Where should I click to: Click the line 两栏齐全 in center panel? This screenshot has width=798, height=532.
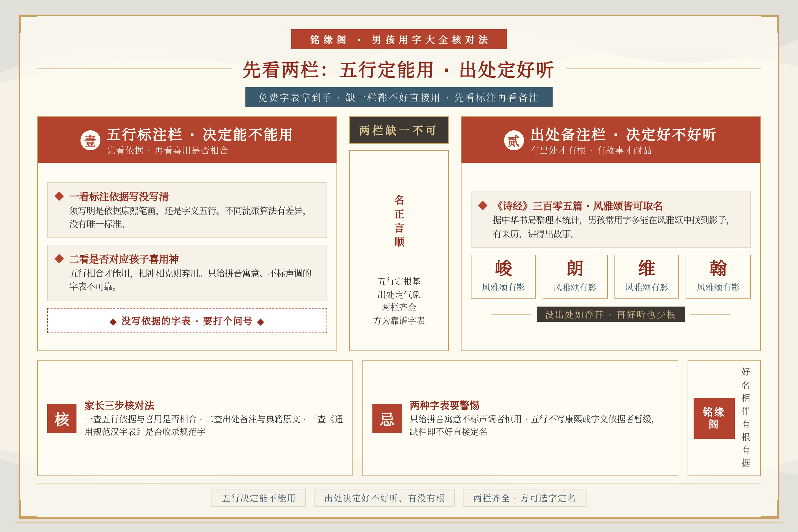399,307
